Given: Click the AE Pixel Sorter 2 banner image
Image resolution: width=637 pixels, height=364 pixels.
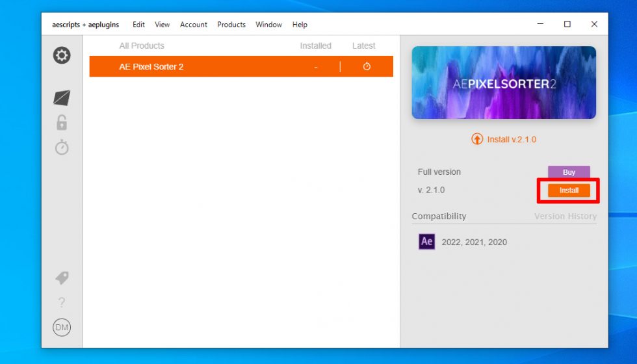Looking at the screenshot, I should pos(504,83).
